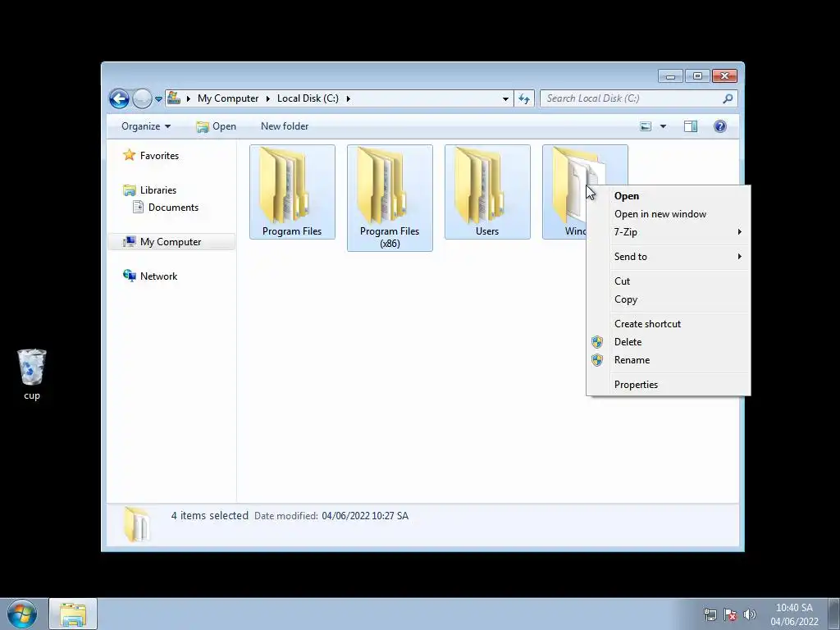Click the Help question mark icon
This screenshot has width=840, height=630.
[720, 126]
